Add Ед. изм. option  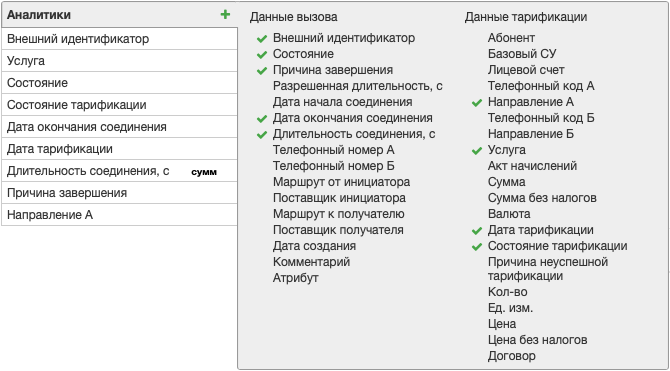[510, 308]
